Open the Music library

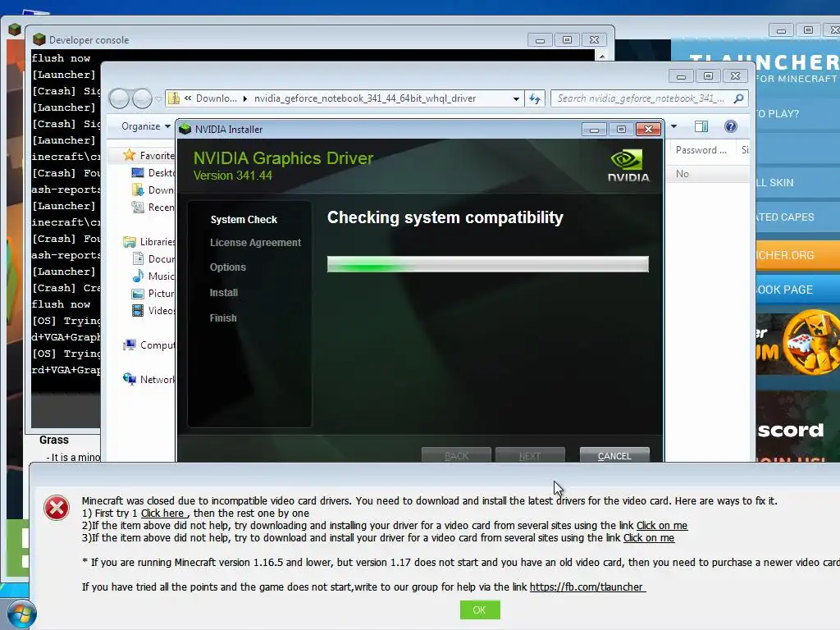click(x=153, y=276)
